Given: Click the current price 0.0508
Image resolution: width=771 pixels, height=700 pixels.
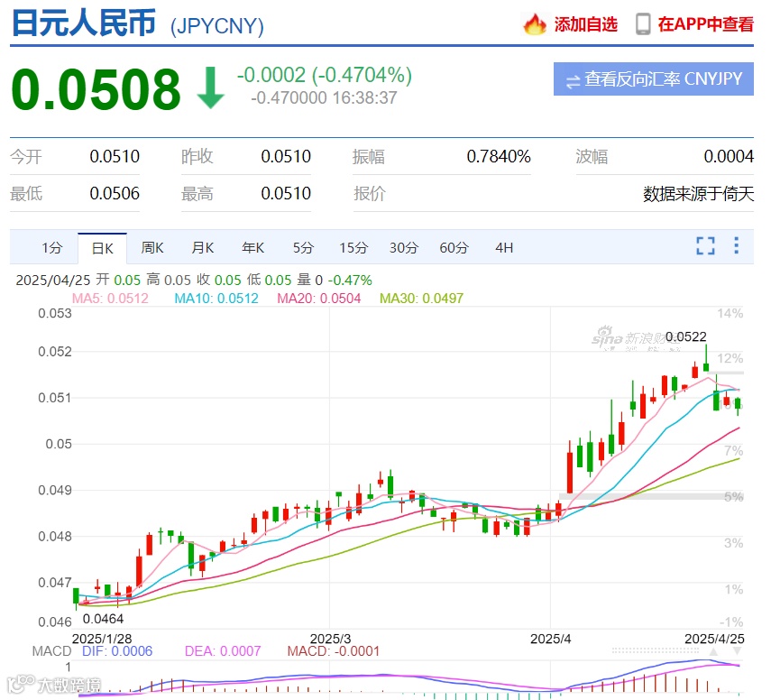Looking at the screenshot, I should (x=96, y=89).
